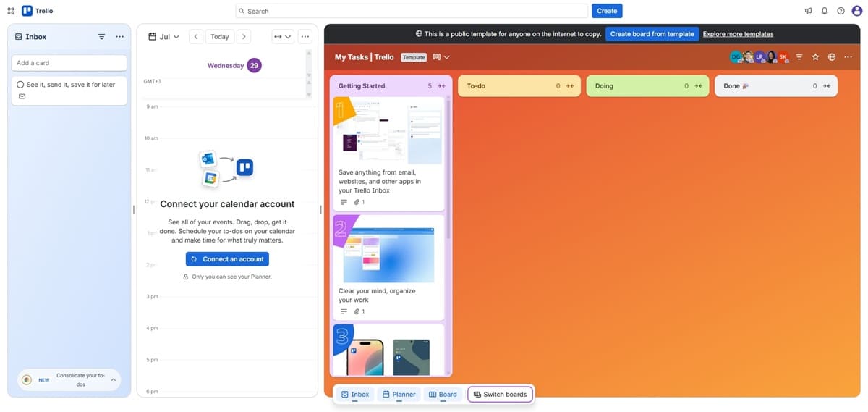The width and height of the screenshot is (868, 412).
Task: Click the Wednesday 29 date header
Action: click(234, 65)
